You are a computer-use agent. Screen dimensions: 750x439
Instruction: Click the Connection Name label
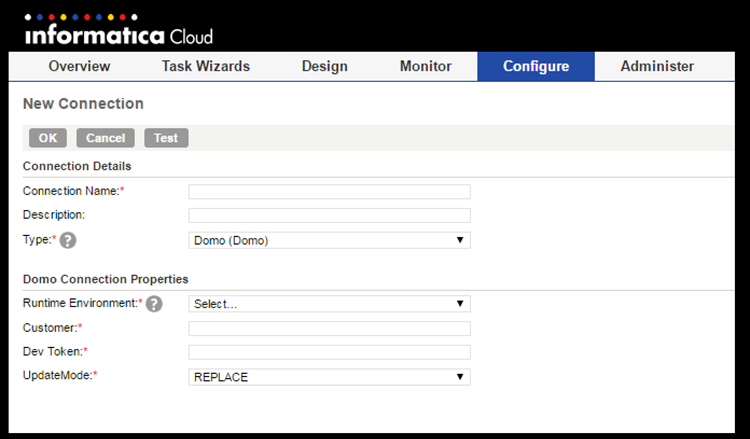pos(72,191)
